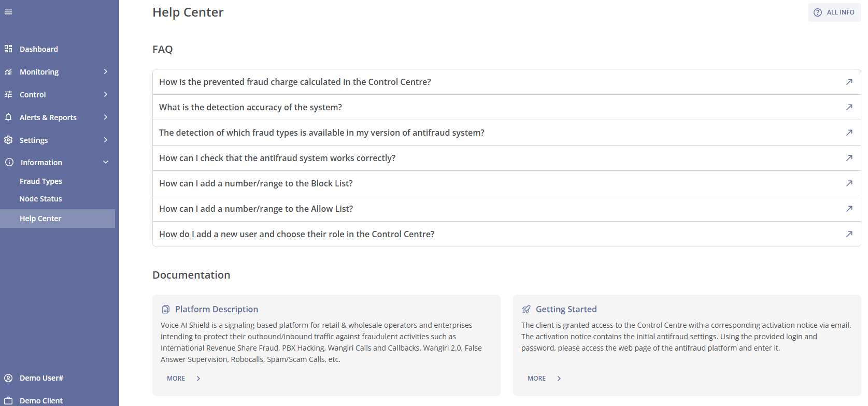Go to Help Center sidebar item
The height and width of the screenshot is (406, 868).
pos(40,219)
